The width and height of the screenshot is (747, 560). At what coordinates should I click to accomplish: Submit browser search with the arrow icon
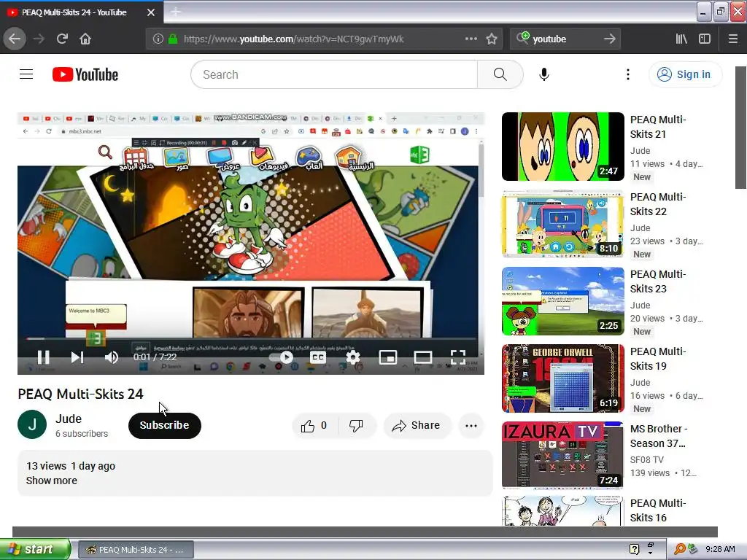[x=609, y=39]
